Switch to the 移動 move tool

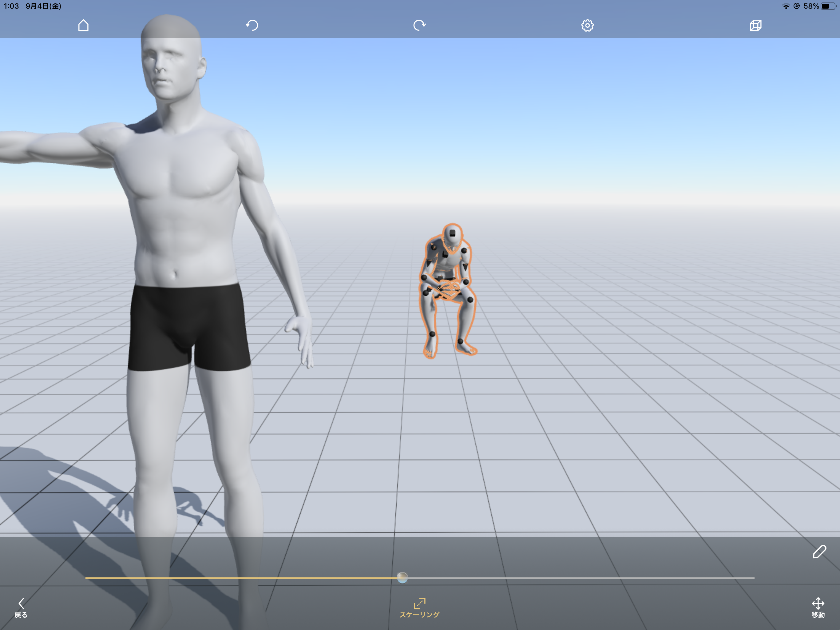818,608
